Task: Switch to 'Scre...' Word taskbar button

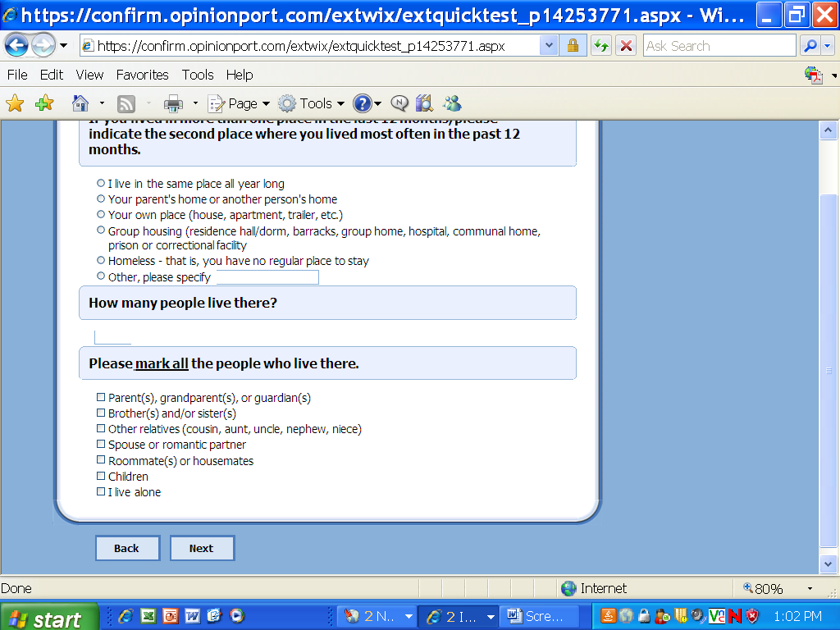Action: (540, 617)
